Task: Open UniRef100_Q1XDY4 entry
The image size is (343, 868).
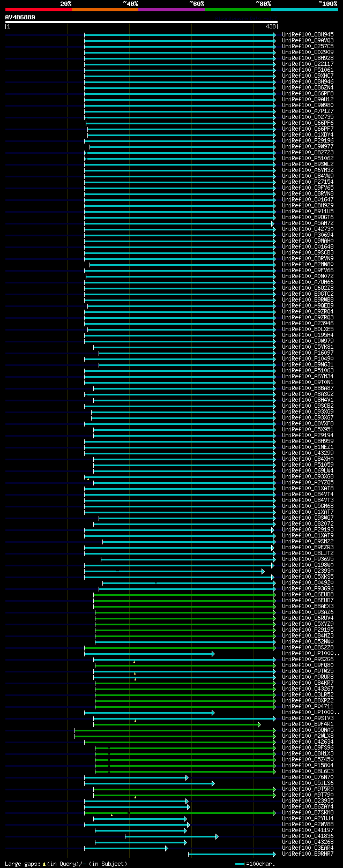Action: point(308,135)
